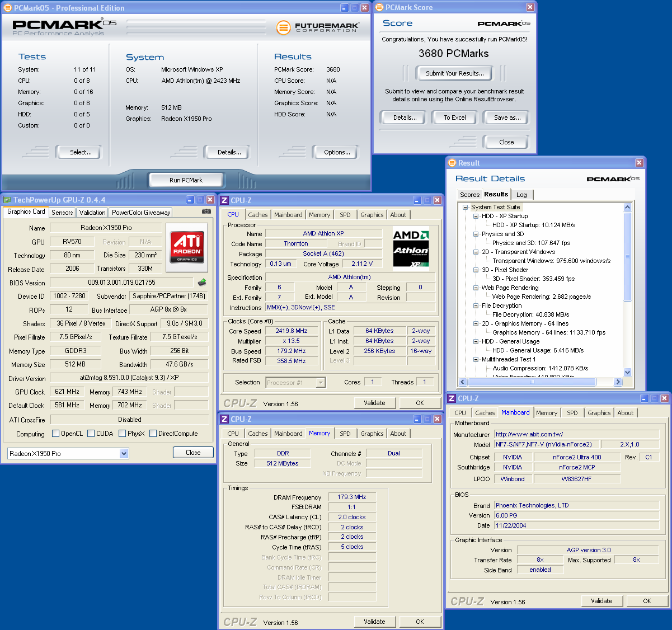The width and height of the screenshot is (672, 630).
Task: Collapse the System Test Suite tree node
Action: click(x=465, y=207)
